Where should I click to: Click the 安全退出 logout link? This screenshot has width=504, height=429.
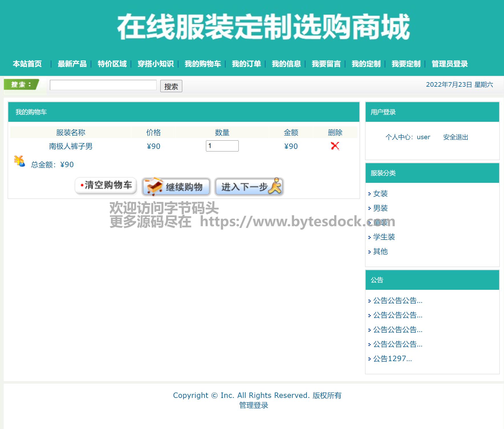point(456,137)
